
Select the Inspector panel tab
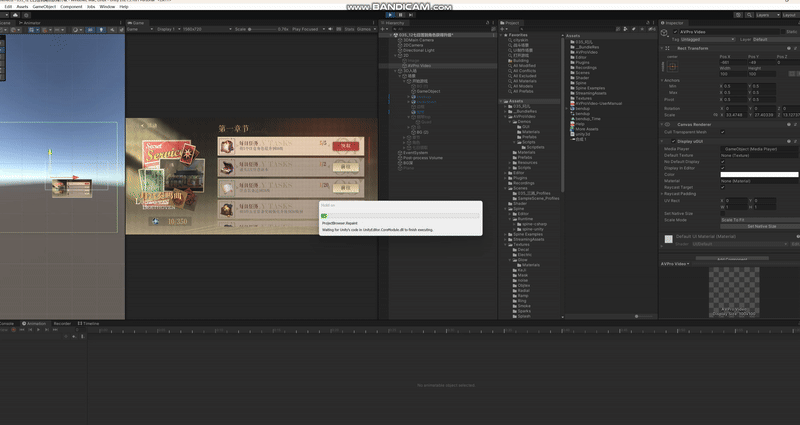(672, 23)
